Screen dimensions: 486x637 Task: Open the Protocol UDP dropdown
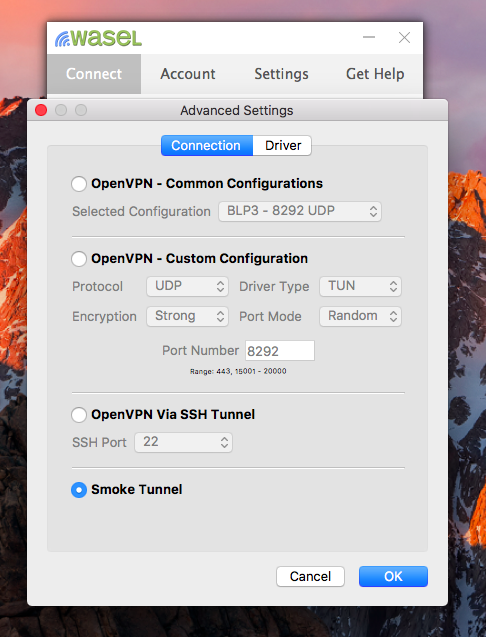click(x=187, y=286)
